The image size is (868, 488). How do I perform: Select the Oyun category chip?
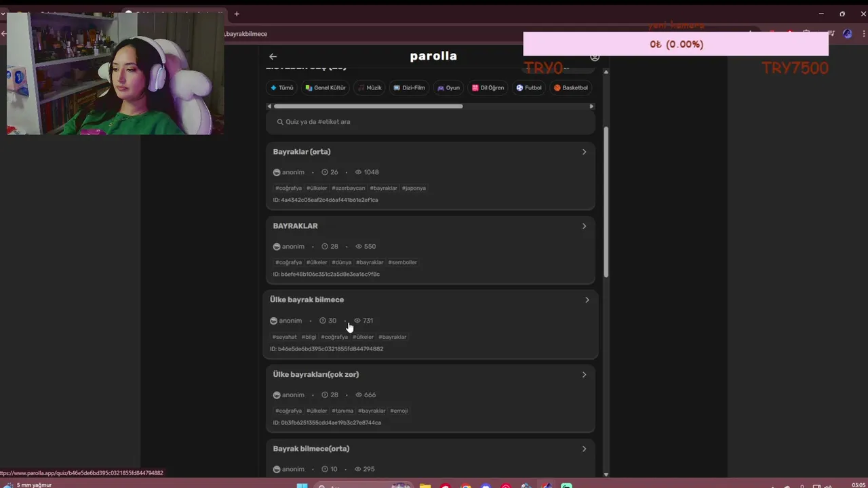(449, 87)
